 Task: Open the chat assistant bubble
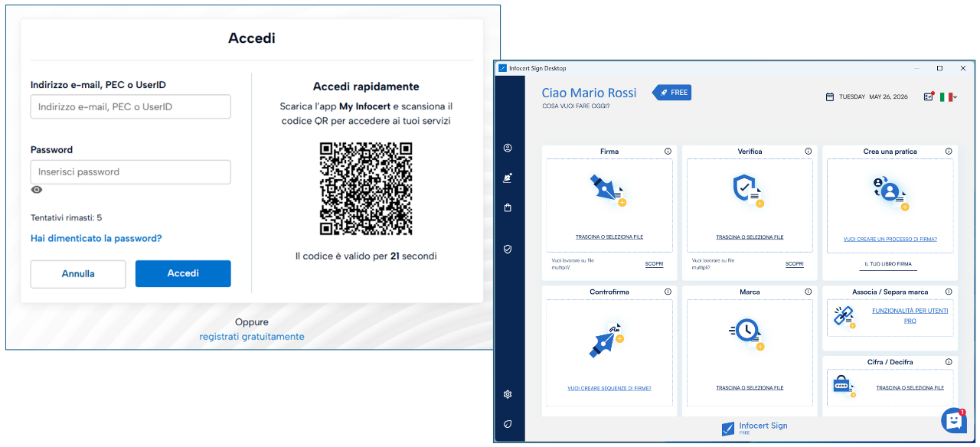click(953, 420)
